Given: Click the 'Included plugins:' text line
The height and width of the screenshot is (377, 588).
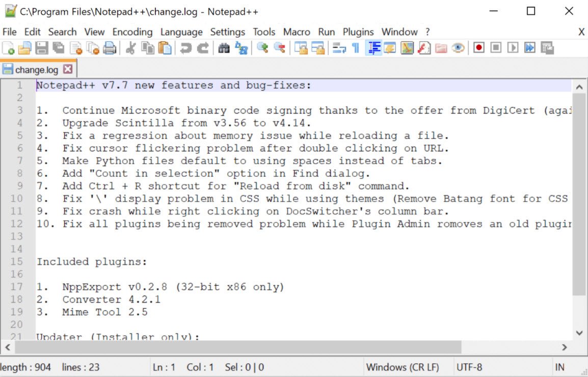Looking at the screenshot, I should click(x=92, y=261).
